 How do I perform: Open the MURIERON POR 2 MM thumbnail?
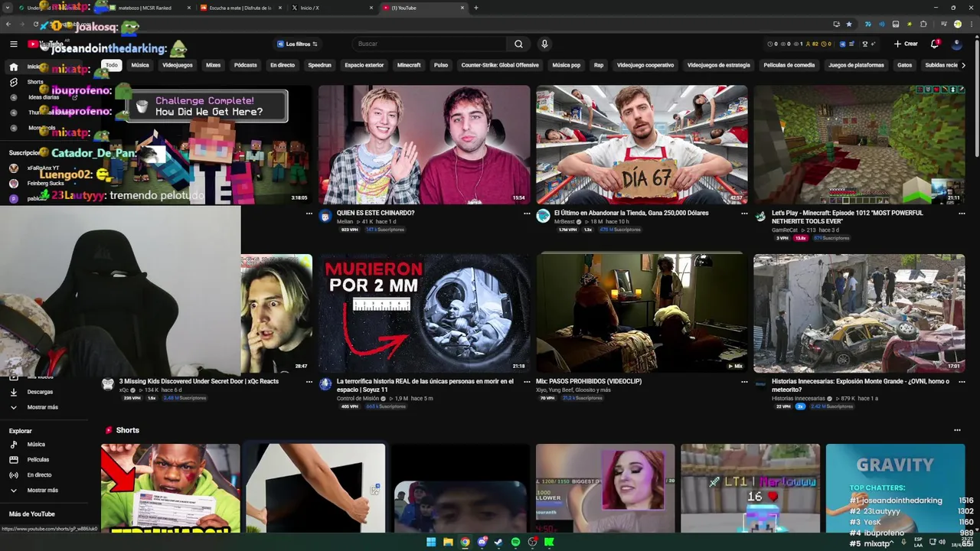click(424, 313)
